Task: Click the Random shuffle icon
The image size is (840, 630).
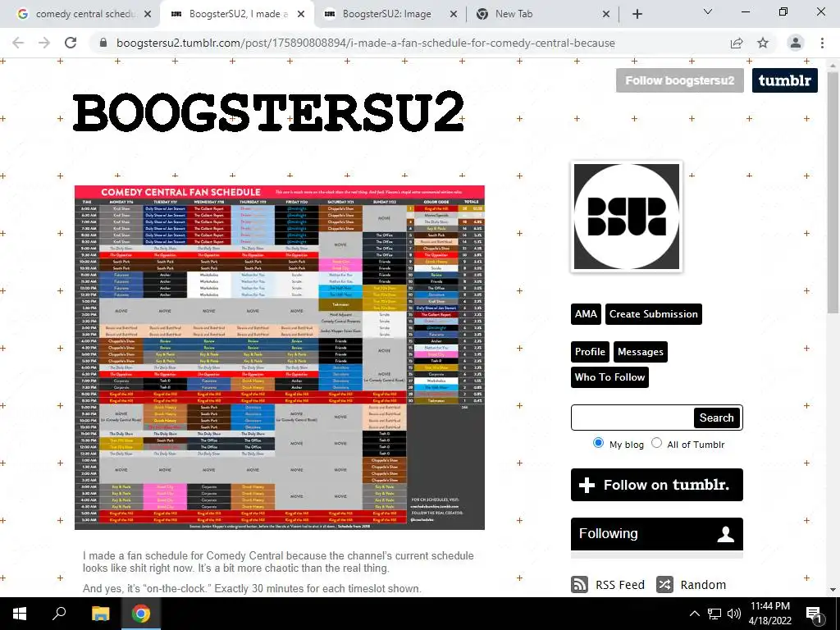Action: 664,584
